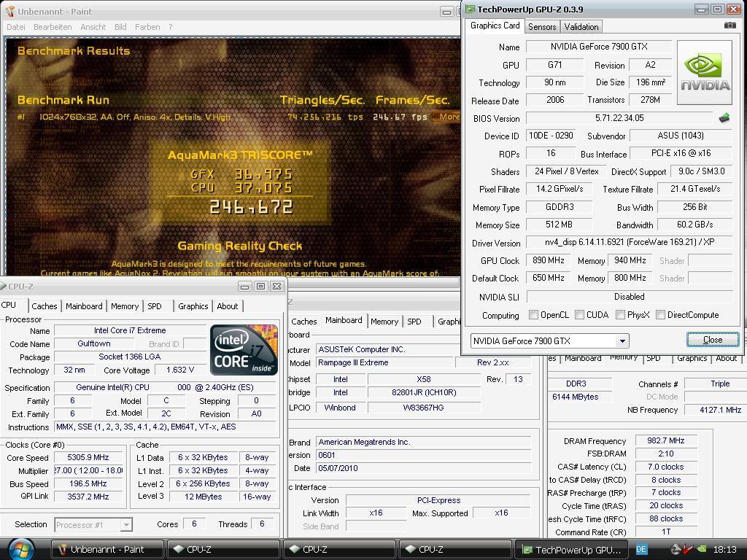Click the Intel Core i7 Extreme name field

(x=130, y=330)
